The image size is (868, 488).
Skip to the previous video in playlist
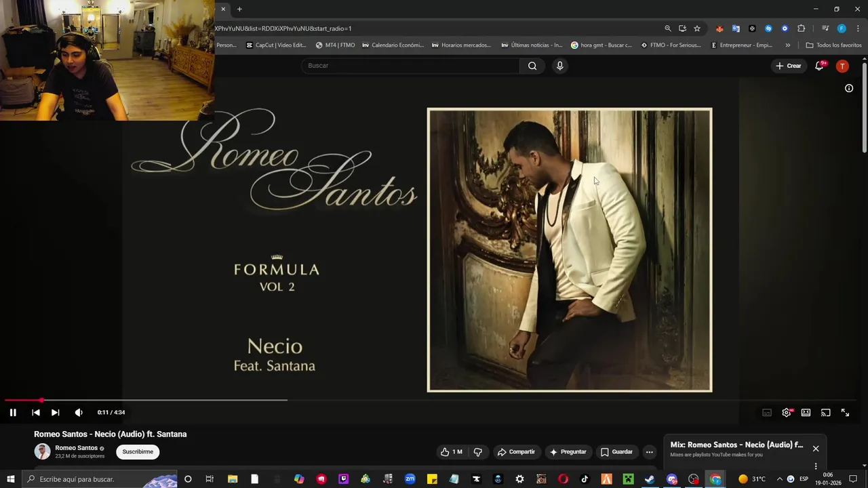[36, 412]
